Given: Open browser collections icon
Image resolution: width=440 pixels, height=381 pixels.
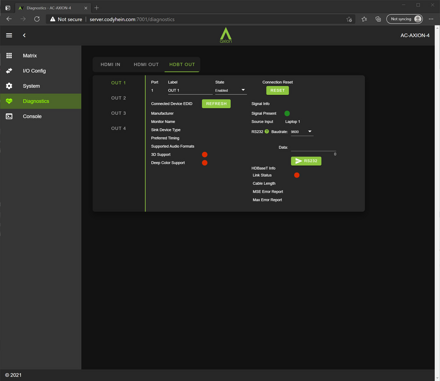Looking at the screenshot, I should [378, 19].
